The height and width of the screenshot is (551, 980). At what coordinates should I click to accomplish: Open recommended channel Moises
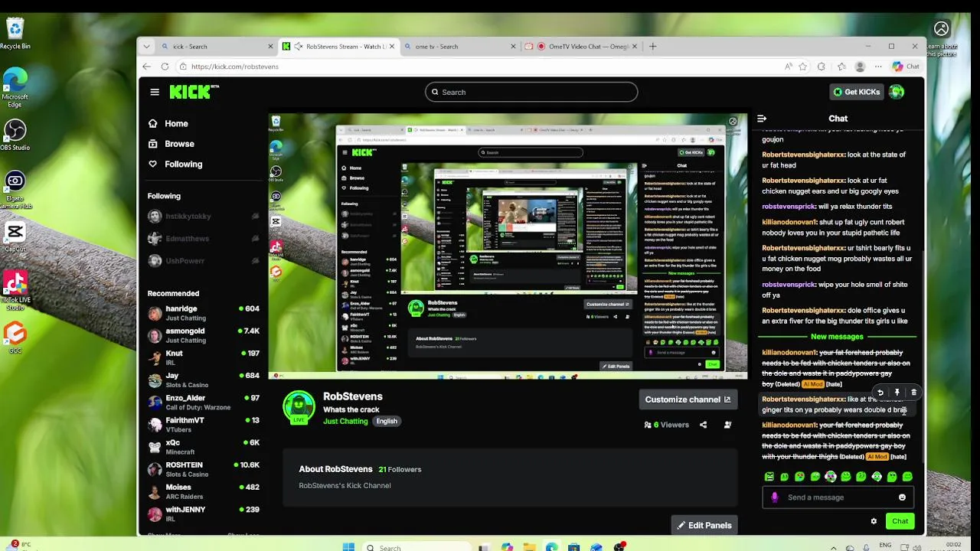coord(203,491)
